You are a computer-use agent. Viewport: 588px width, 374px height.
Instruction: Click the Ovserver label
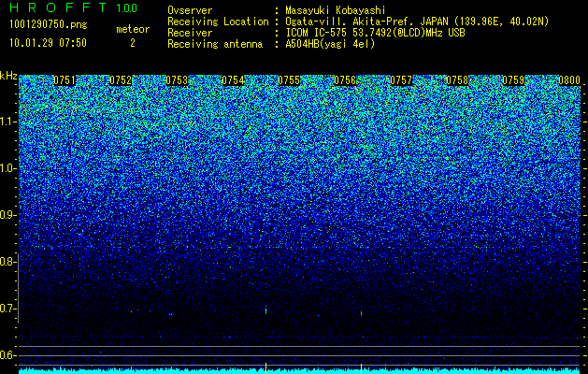(x=190, y=10)
